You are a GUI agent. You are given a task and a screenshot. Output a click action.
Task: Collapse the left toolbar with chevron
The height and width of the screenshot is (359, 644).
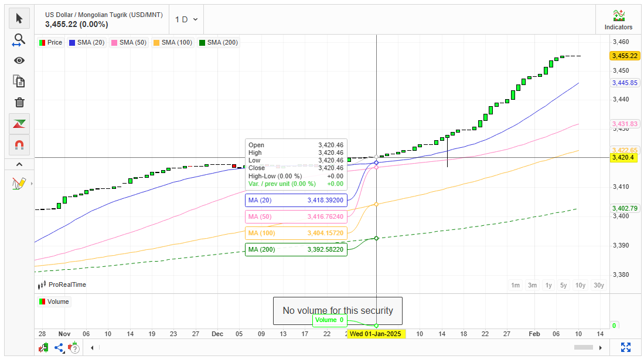pos(19,164)
